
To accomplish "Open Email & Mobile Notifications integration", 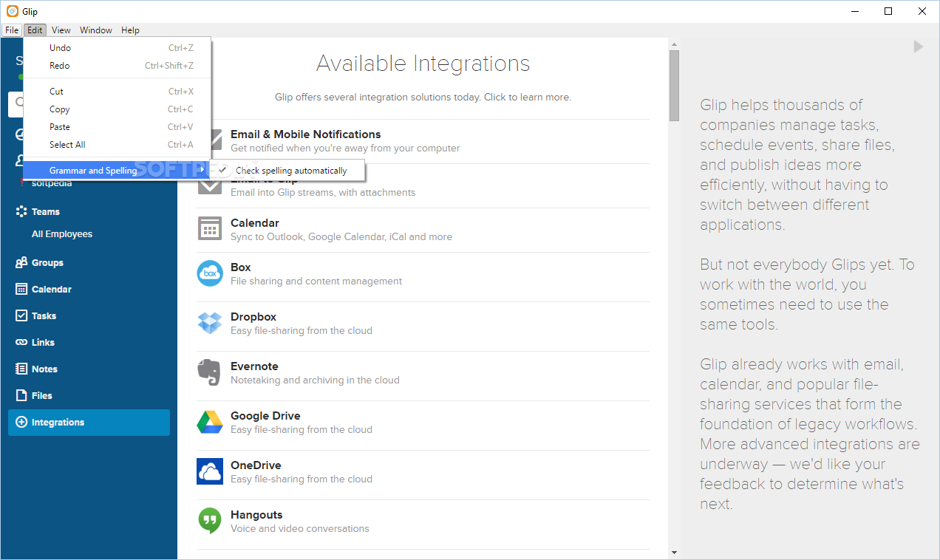I will pyautogui.click(x=305, y=134).
